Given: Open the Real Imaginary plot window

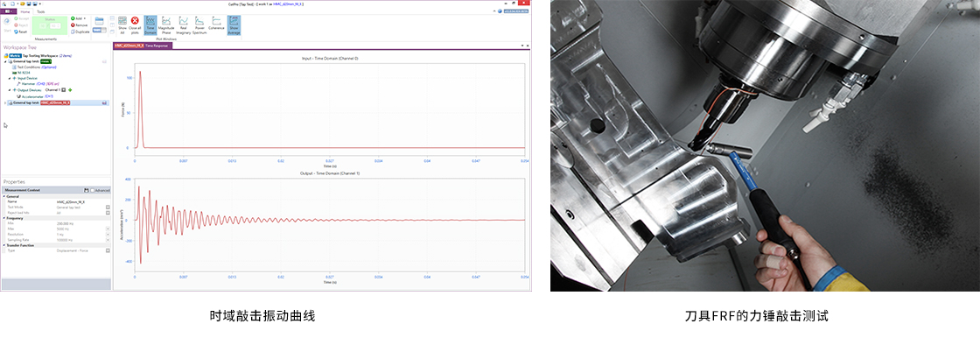Looking at the screenshot, I should click(184, 23).
